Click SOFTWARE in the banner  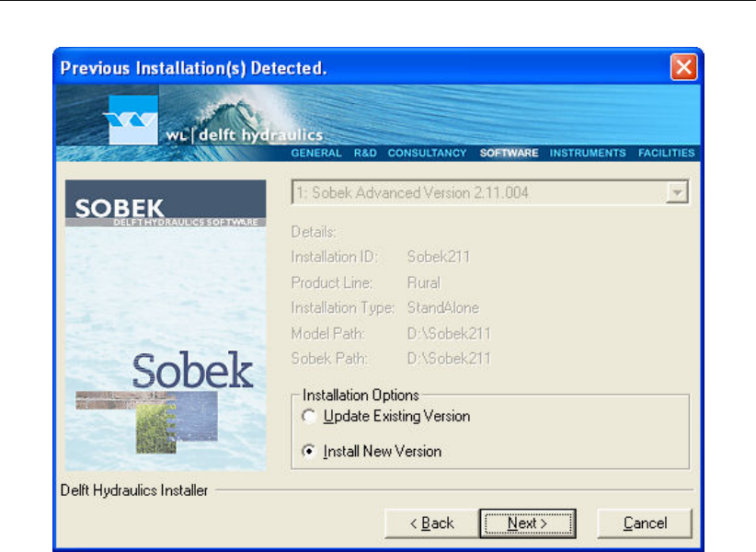[x=509, y=153]
